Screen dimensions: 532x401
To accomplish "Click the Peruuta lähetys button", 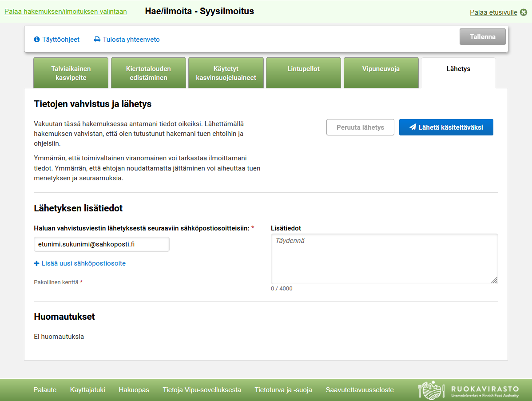I will coord(360,127).
